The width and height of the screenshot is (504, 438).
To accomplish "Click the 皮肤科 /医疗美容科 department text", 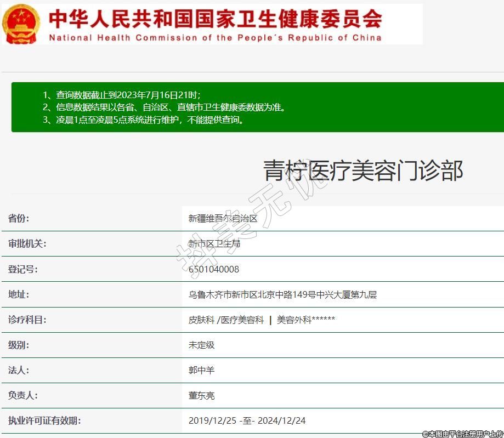I will click(226, 320).
